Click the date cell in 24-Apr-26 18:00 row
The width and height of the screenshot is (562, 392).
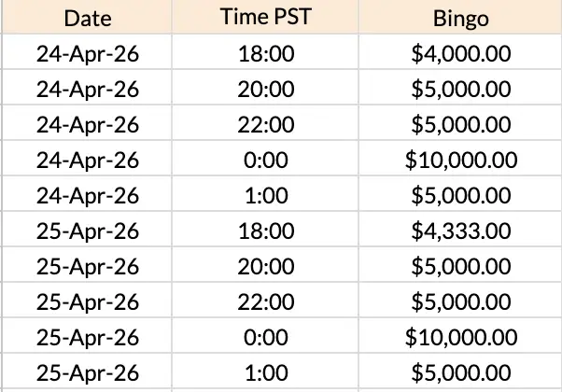coord(87,53)
